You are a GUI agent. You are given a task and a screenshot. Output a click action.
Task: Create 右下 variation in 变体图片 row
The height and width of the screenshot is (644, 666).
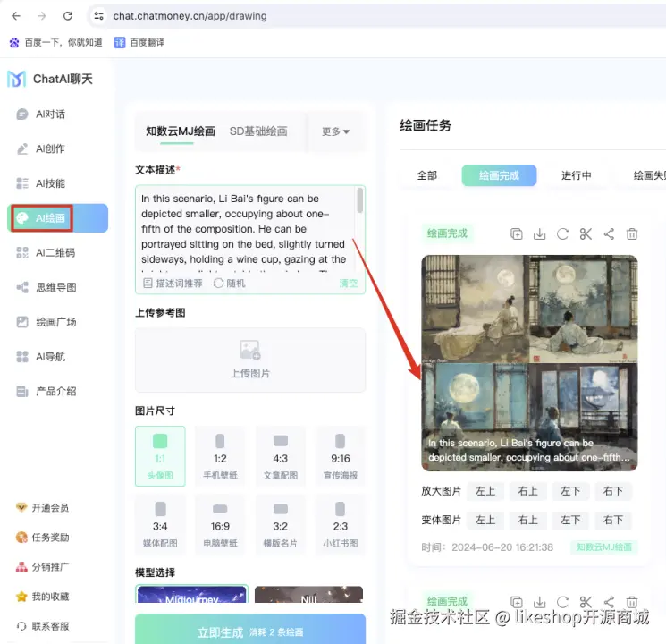click(613, 521)
